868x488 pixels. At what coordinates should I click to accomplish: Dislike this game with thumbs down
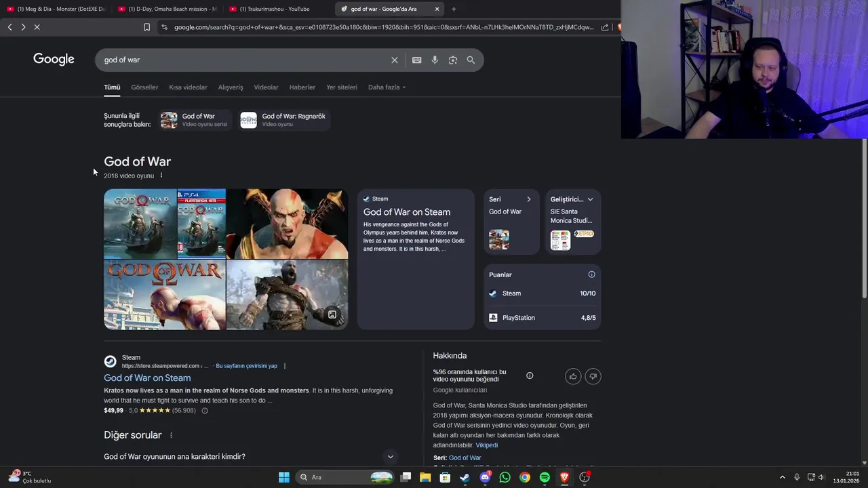(x=593, y=376)
